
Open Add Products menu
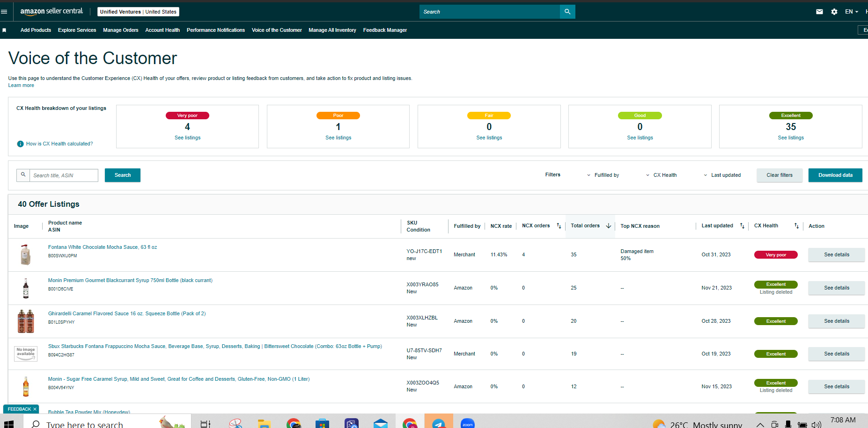pyautogui.click(x=36, y=30)
